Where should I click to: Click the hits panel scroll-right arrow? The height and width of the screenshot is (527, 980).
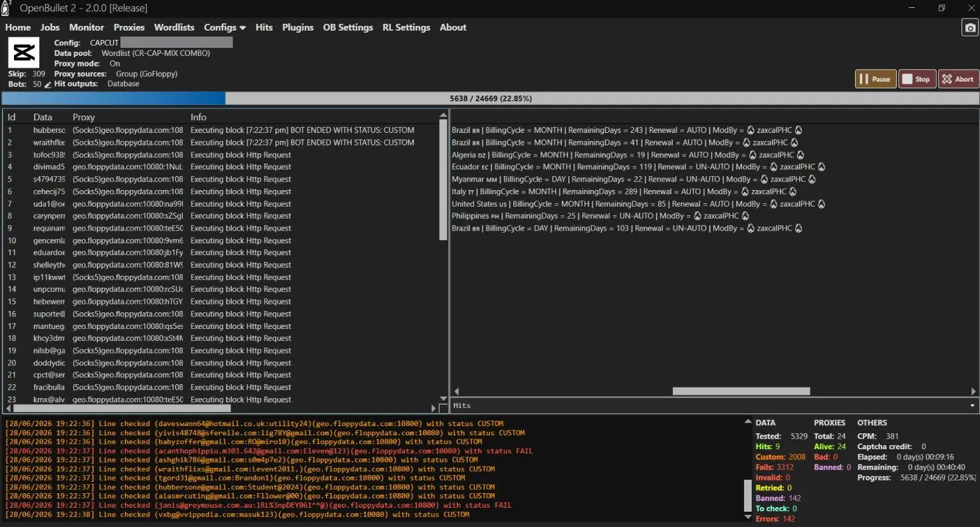[x=973, y=391]
